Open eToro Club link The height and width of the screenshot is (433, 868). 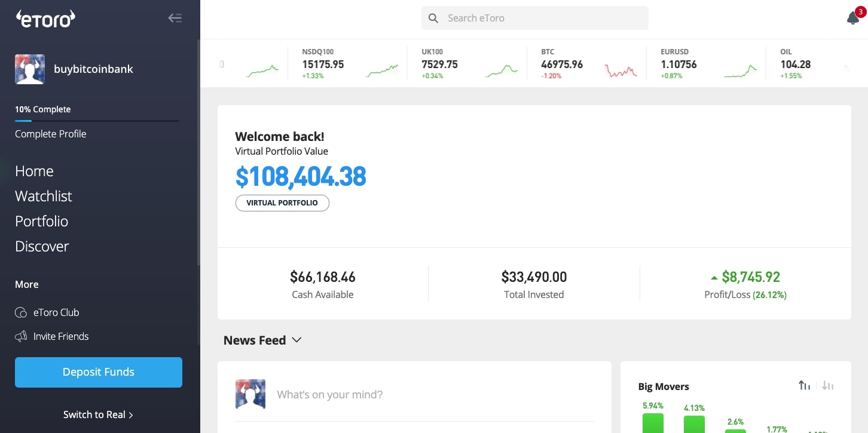point(56,312)
